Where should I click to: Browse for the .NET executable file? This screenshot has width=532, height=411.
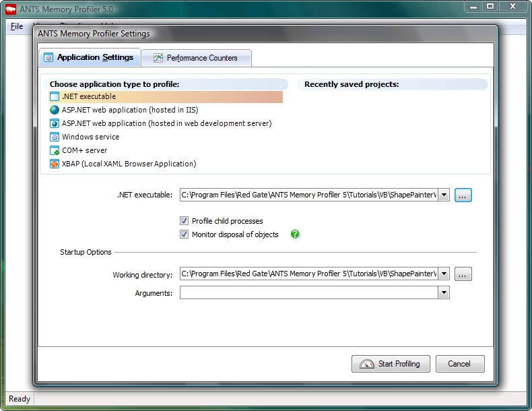[463, 195]
